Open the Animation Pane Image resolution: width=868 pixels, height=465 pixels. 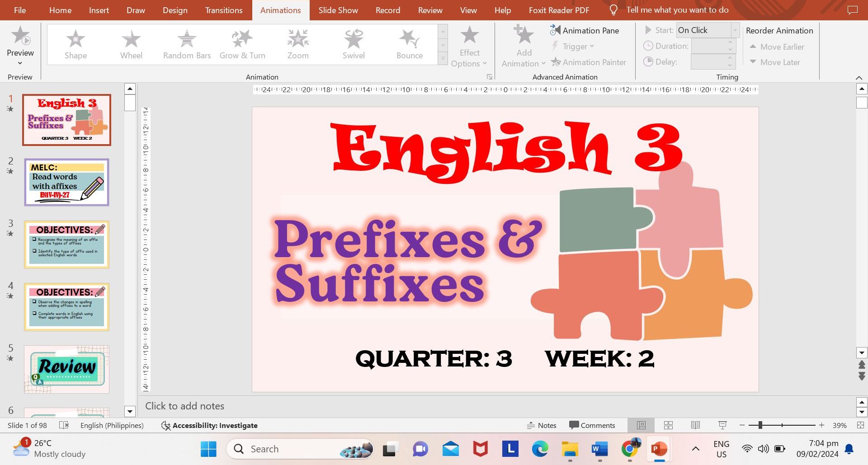click(x=584, y=30)
